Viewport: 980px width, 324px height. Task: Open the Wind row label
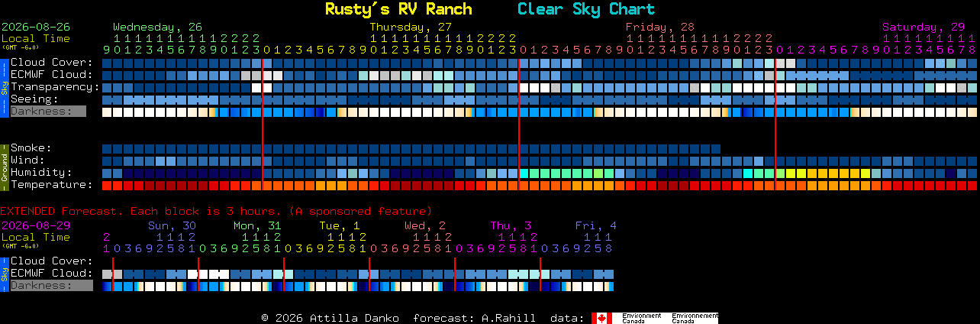click(27, 160)
